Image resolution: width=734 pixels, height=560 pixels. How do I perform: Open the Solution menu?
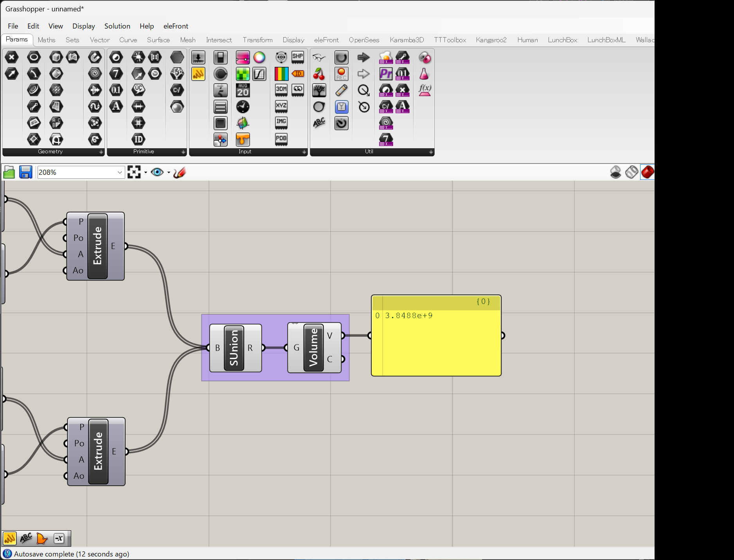tap(117, 26)
